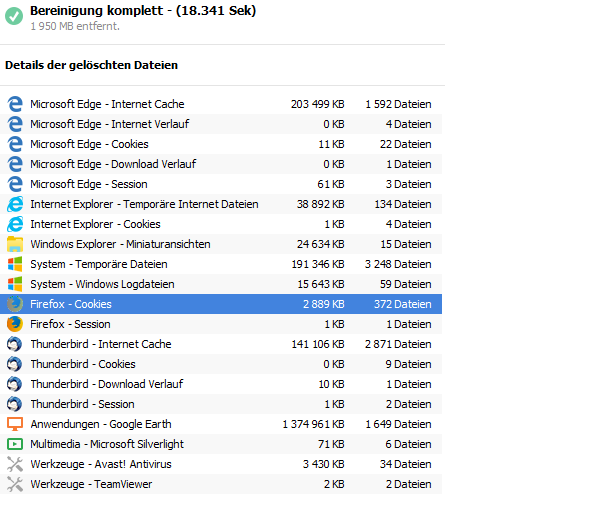This screenshot has height=517, width=607.
Task: Select the 'System - Windows Logdateien' row
Action: tap(221, 284)
